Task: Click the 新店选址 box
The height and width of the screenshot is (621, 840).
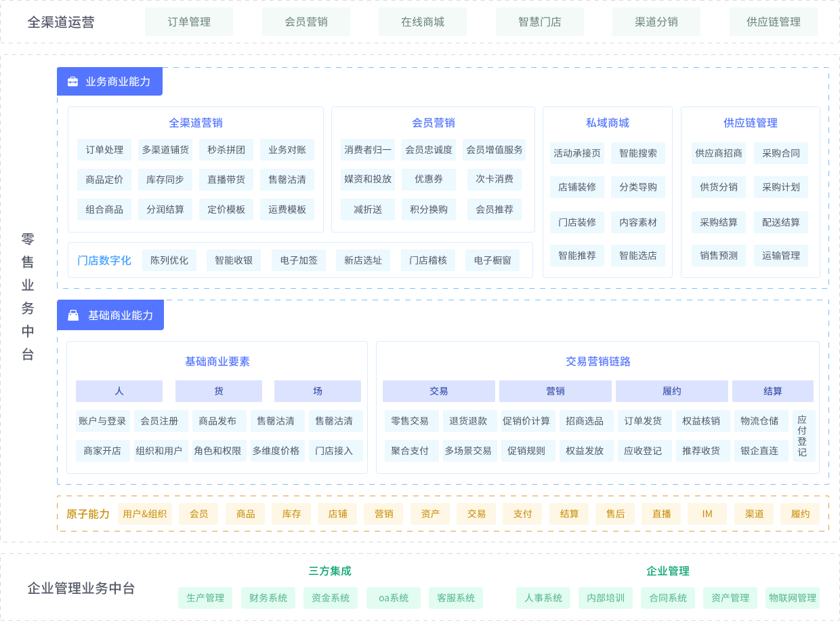Action: [363, 260]
